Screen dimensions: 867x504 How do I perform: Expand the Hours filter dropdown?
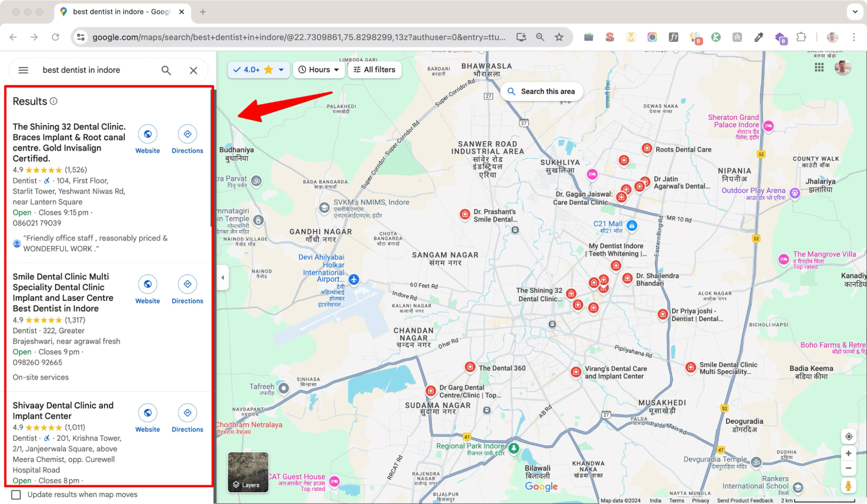pyautogui.click(x=319, y=70)
